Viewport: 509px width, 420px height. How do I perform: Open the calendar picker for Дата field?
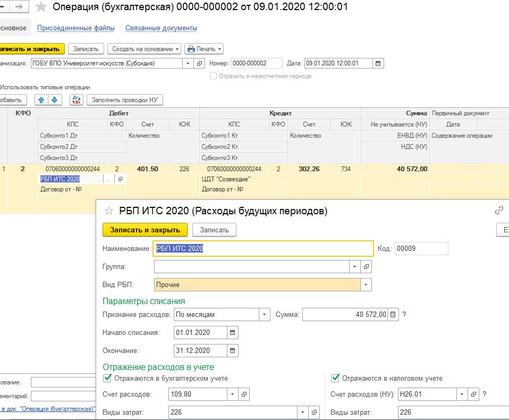378,63
